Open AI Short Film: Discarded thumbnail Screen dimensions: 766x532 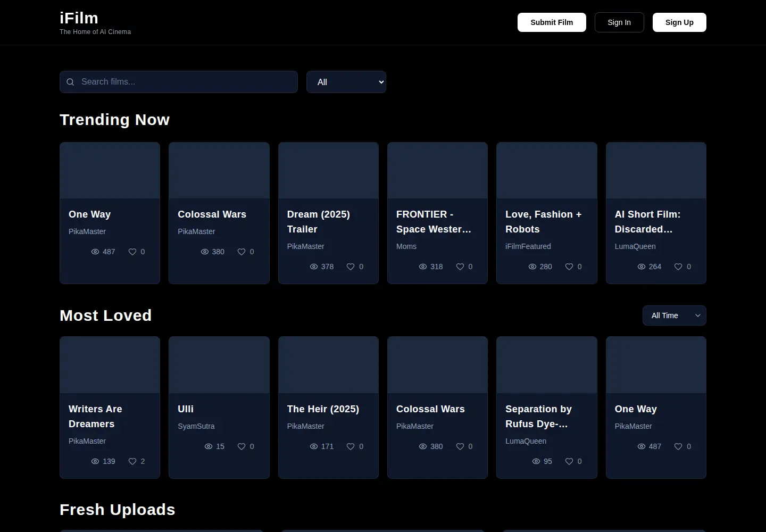656,170
